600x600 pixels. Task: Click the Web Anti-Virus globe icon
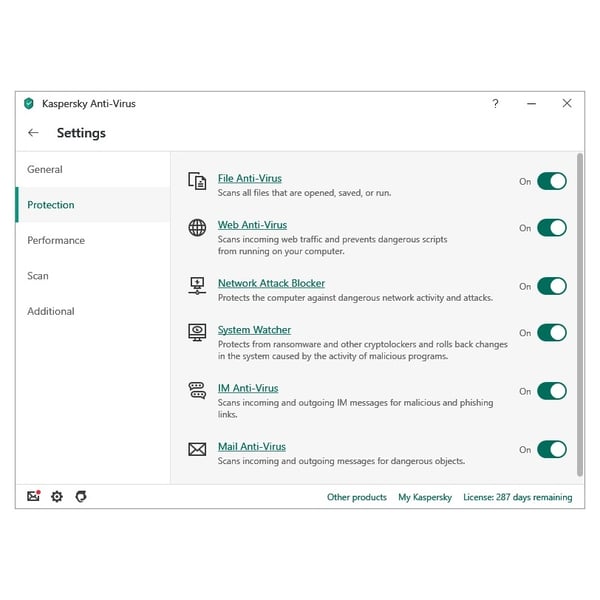pyautogui.click(x=197, y=228)
